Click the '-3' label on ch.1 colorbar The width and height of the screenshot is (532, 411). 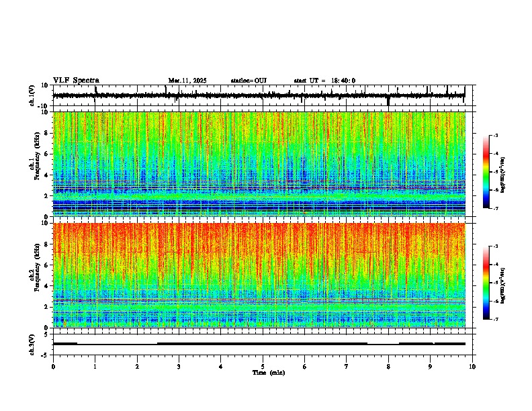495,135
